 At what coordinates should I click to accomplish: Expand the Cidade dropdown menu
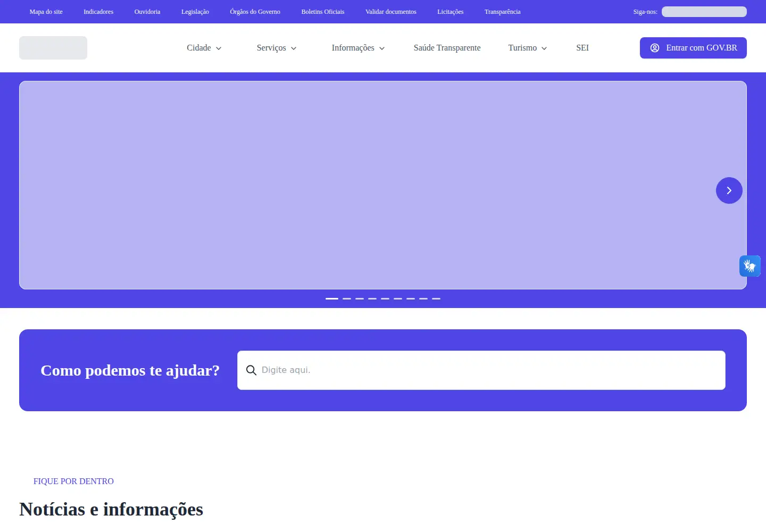click(204, 48)
